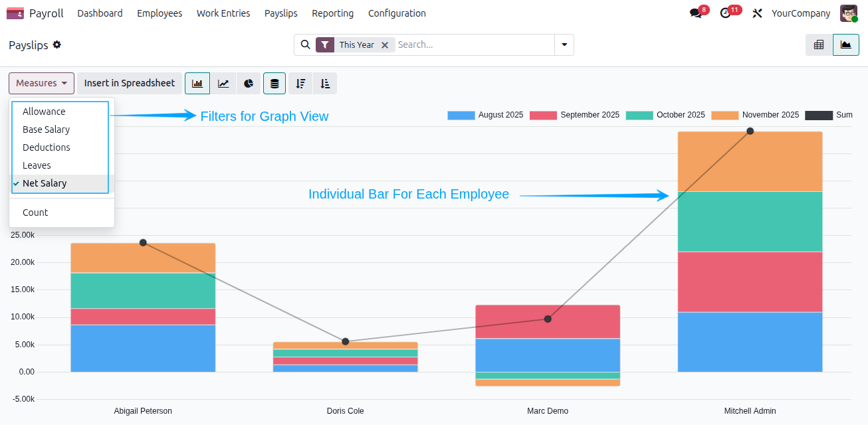
Task: Remove the This Year filter
Action: pyautogui.click(x=385, y=45)
